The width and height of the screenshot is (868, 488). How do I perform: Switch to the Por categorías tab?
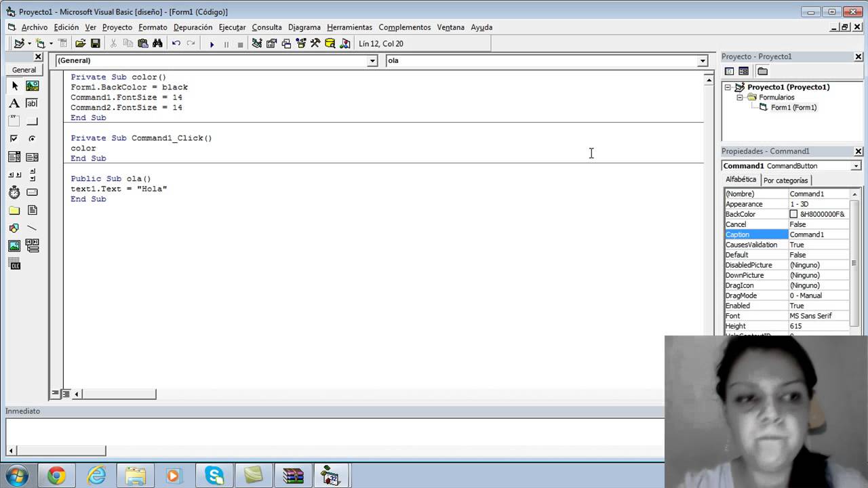pos(785,180)
